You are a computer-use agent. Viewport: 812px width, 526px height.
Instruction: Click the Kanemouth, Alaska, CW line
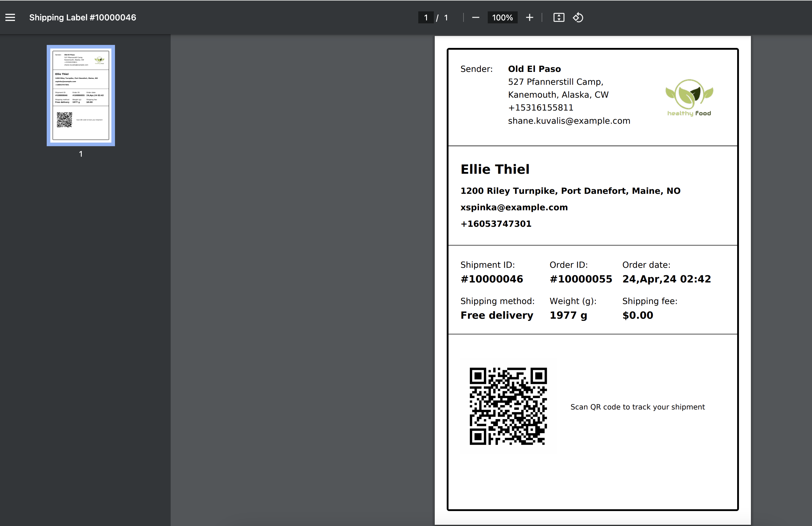coord(558,95)
